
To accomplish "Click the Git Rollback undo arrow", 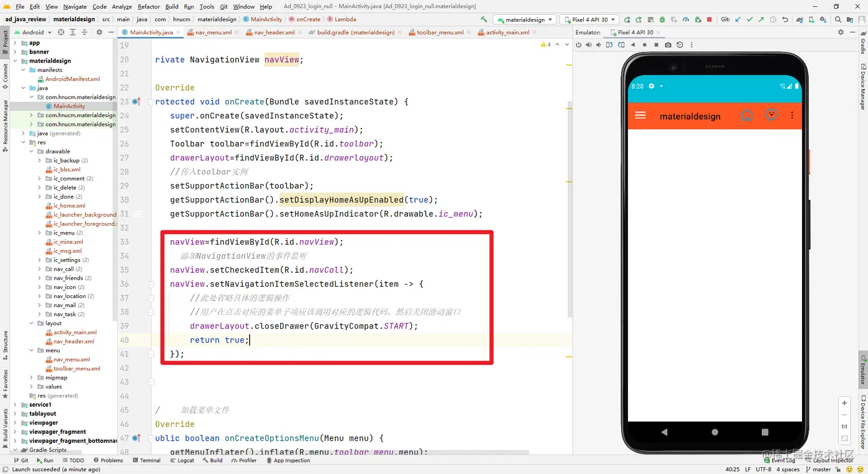I will click(x=785, y=20).
